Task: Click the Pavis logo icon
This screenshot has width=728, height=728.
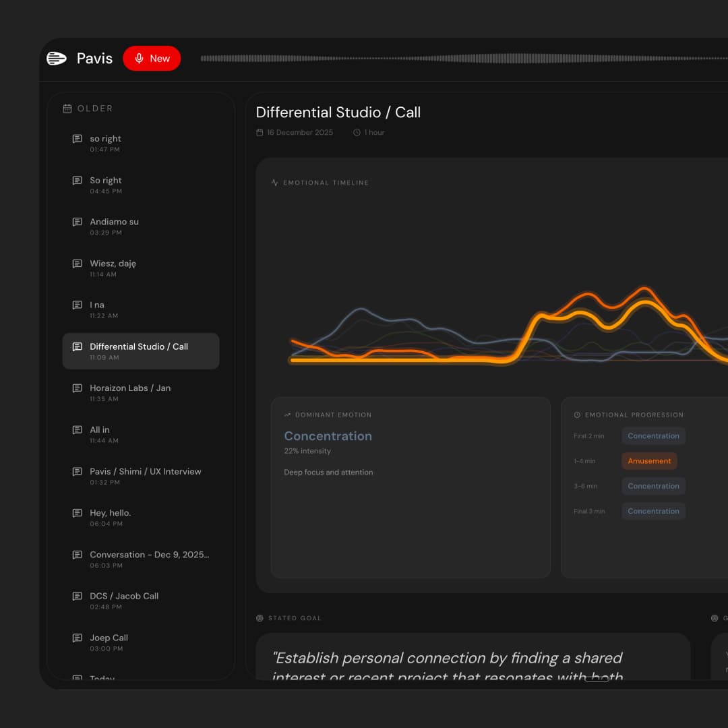Action: click(56, 59)
